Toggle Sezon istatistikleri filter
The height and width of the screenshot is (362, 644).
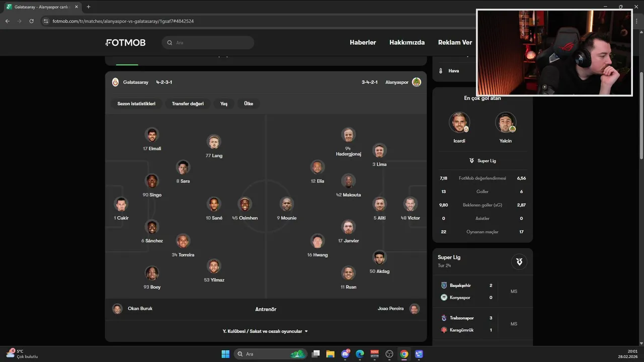click(136, 104)
